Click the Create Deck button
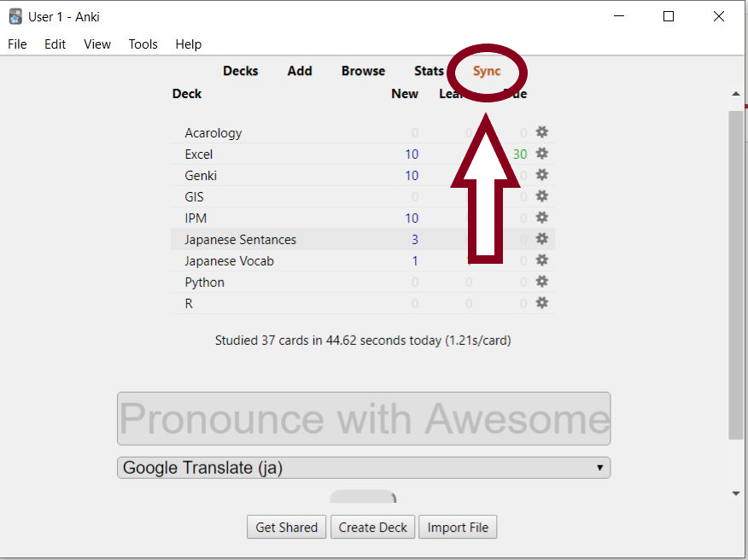This screenshot has height=560, width=748. click(373, 528)
